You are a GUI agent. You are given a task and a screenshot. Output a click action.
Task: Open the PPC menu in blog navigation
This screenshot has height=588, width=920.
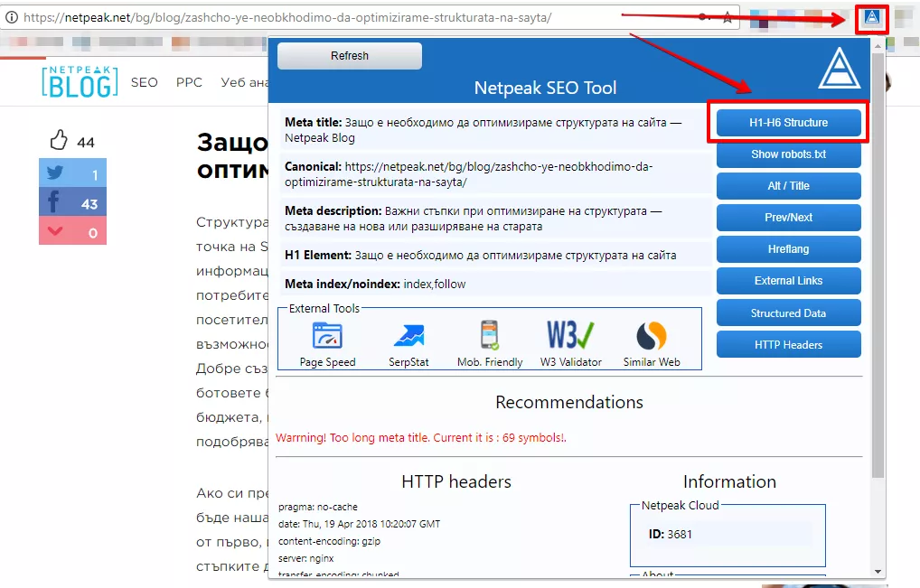[x=189, y=82]
